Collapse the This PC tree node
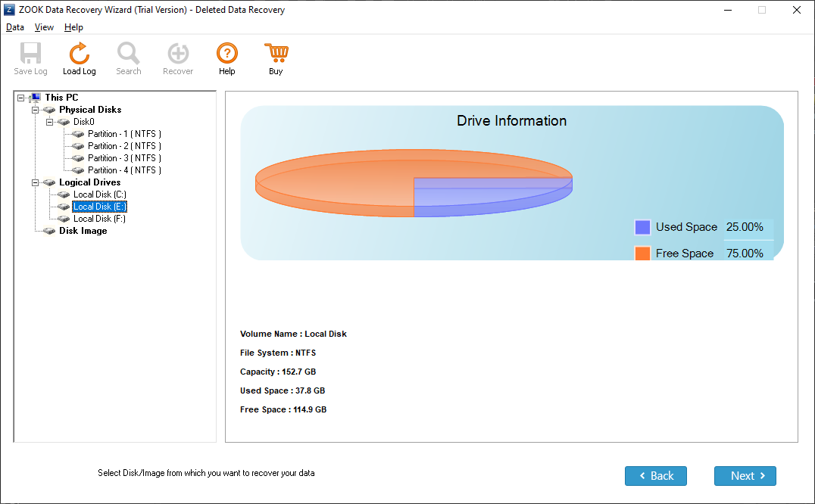The height and width of the screenshot is (504, 815). click(x=20, y=98)
